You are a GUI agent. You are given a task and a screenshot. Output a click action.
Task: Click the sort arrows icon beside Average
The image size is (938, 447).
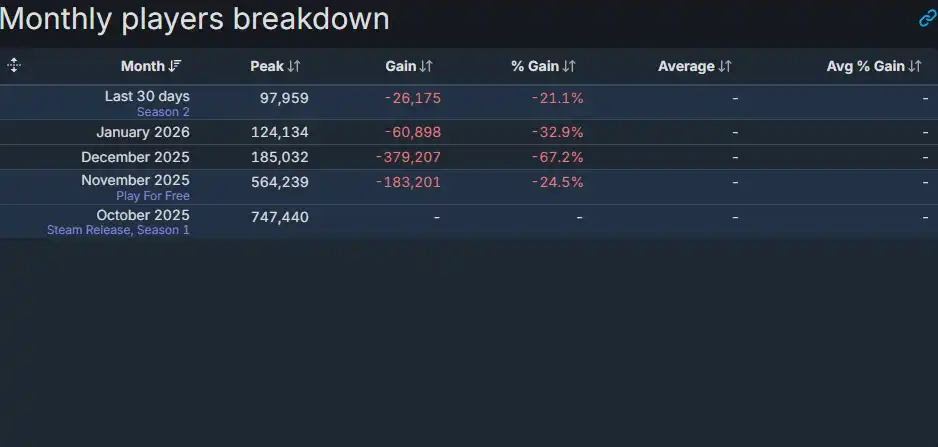coord(725,67)
